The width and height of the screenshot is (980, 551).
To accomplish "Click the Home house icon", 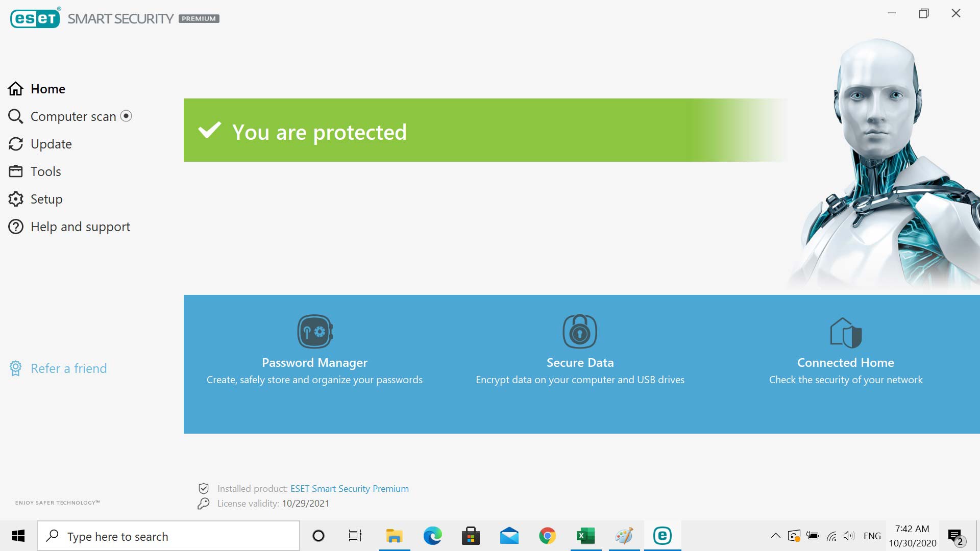I will coord(15,89).
